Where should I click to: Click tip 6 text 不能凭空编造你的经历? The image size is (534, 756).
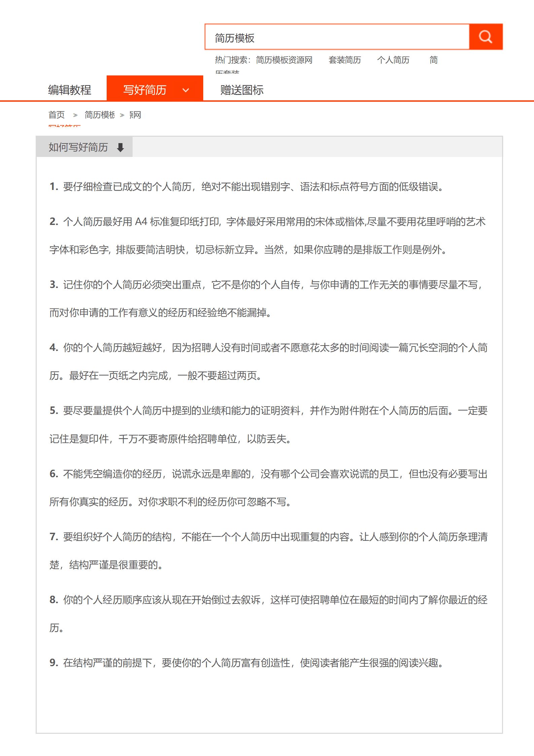(x=112, y=474)
